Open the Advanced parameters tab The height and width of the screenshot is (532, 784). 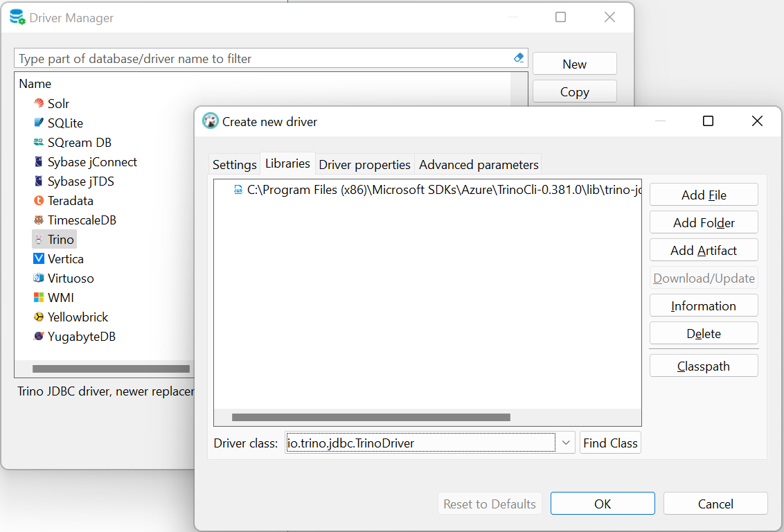pos(479,164)
